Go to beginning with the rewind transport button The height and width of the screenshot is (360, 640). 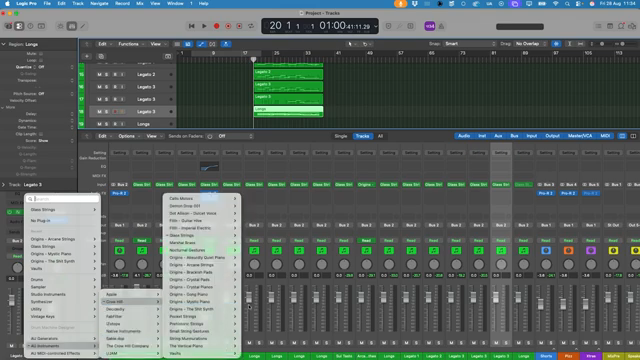(191, 26)
